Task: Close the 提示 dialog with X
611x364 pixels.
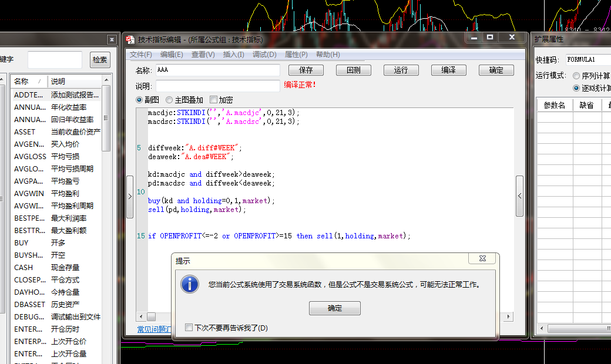Action: pos(482,258)
